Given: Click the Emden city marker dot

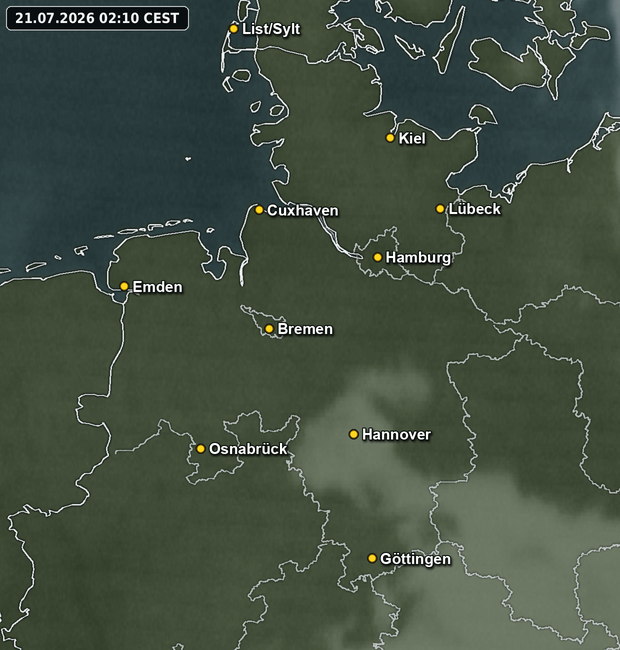Looking at the screenshot, I should click(124, 286).
